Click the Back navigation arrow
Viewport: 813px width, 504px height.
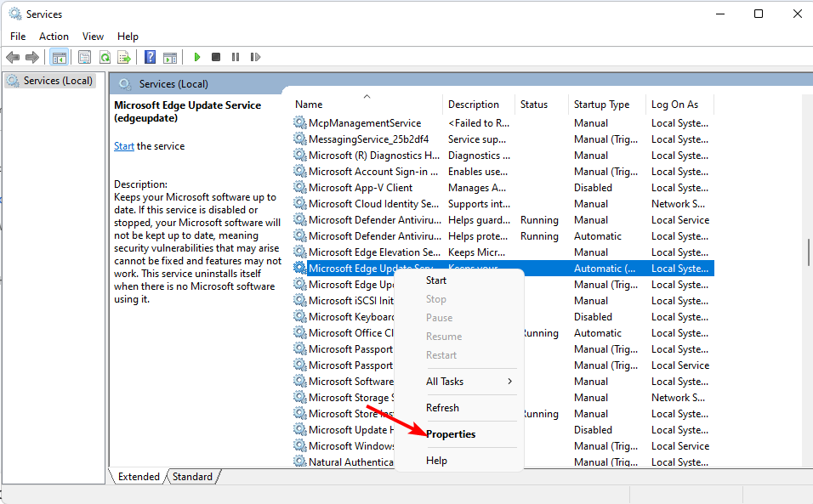(13, 56)
